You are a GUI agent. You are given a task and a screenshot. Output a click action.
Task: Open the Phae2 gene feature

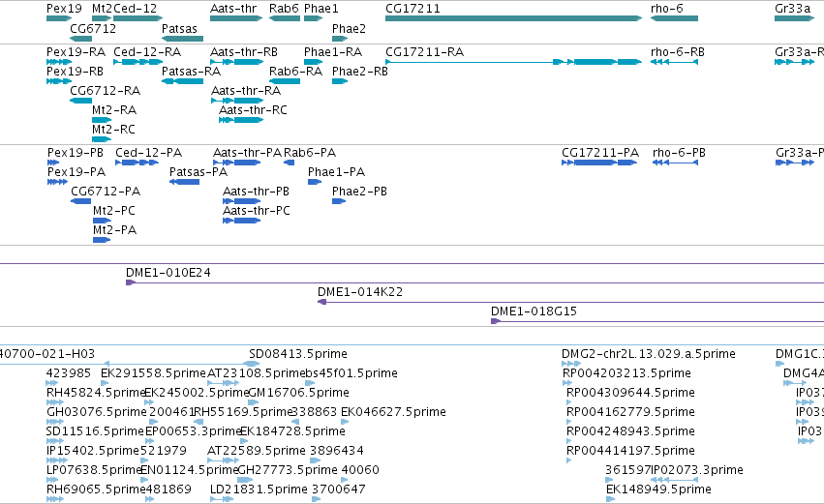click(340, 39)
